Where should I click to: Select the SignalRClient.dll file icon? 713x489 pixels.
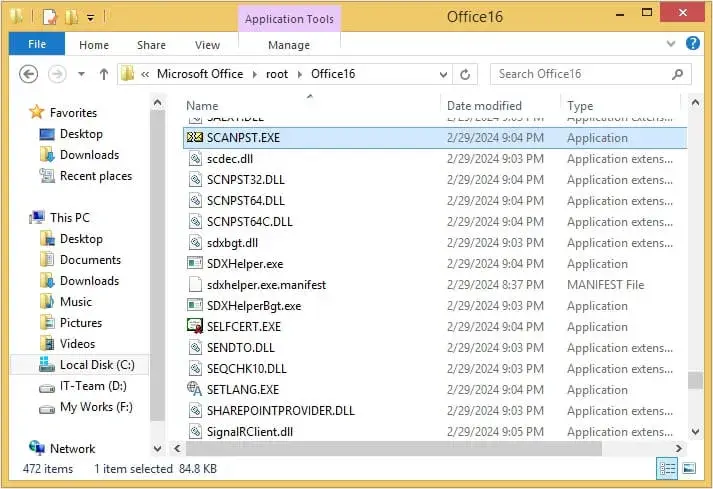click(195, 431)
